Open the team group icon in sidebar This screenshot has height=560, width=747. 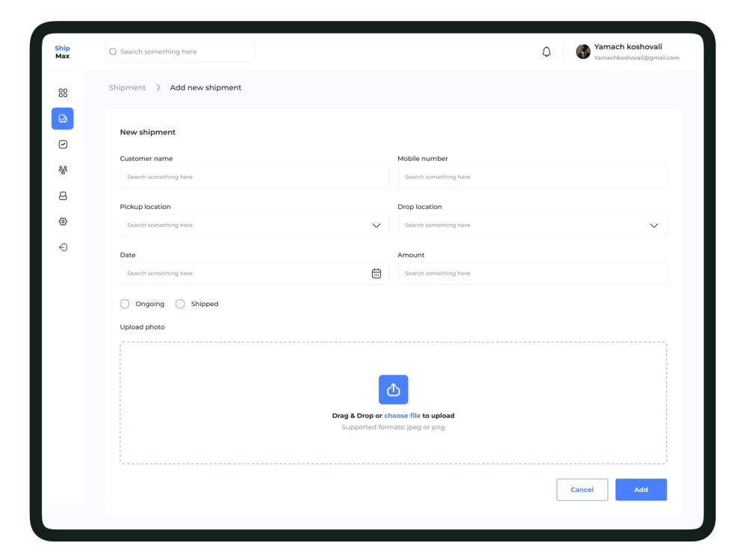pos(63,170)
